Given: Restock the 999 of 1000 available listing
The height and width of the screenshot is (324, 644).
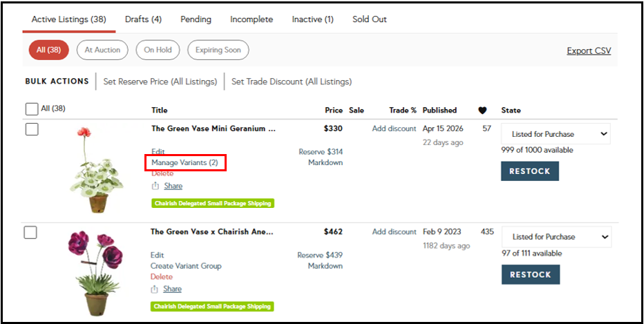Looking at the screenshot, I should tap(530, 171).
